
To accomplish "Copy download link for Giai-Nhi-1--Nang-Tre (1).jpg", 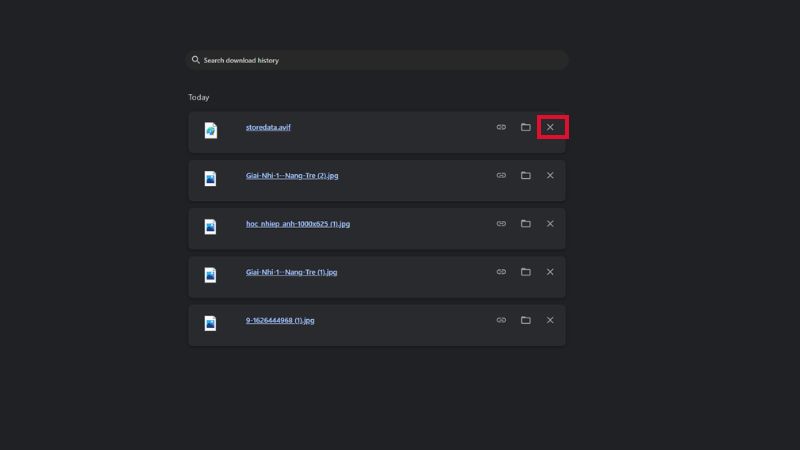I will [x=501, y=272].
